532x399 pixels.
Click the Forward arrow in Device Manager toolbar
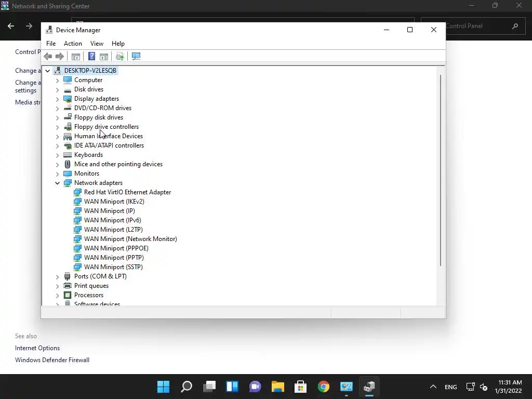(x=60, y=56)
